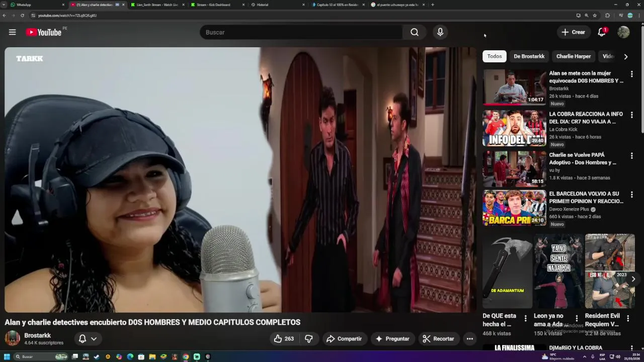Open a new browser tab

point(433,5)
